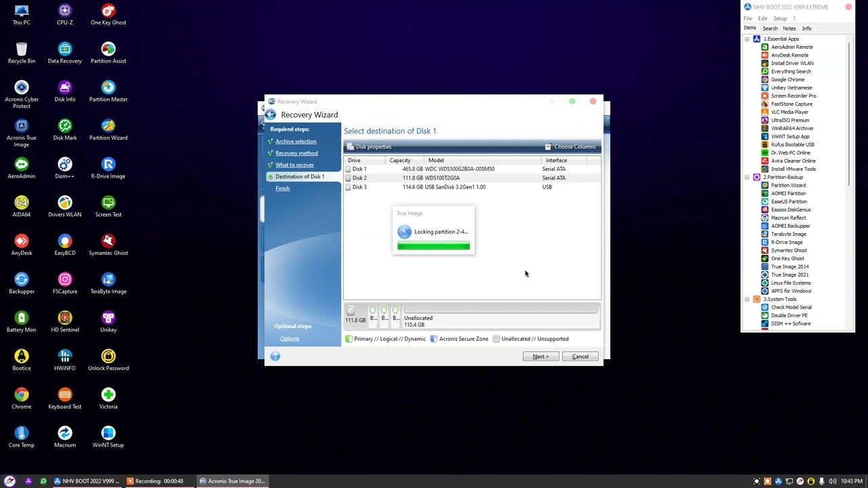868x488 pixels.
Task: Switch to NHV BOOT 2022 taskbar button
Action: (87, 481)
